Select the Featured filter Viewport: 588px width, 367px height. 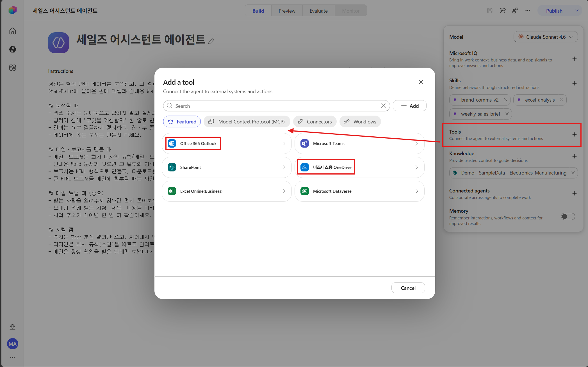pyautogui.click(x=182, y=121)
